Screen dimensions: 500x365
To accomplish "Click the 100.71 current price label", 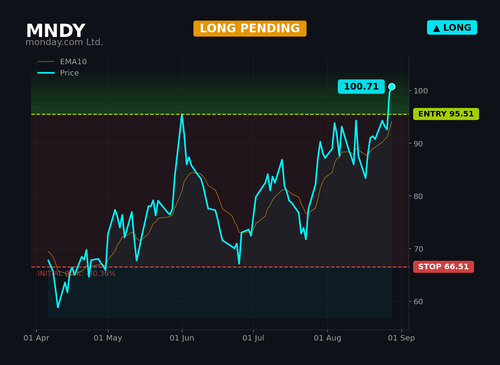I will [361, 87].
